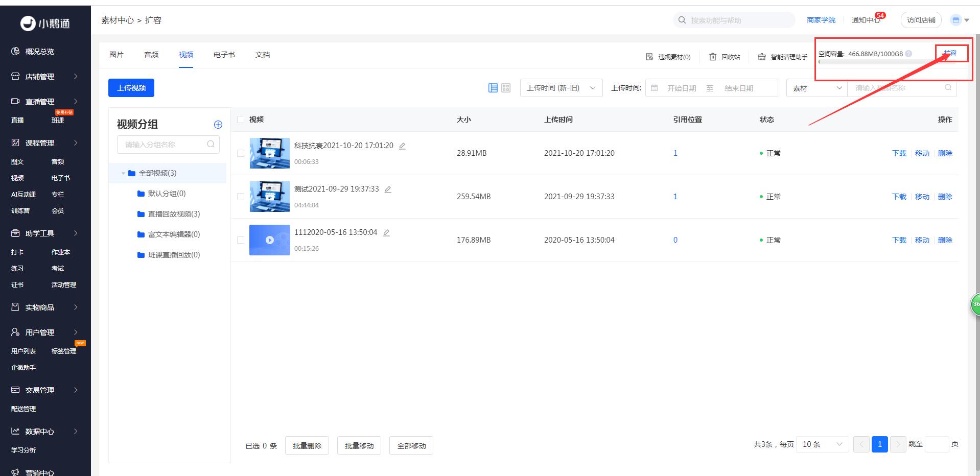Switch to list view layout icon
Image resolution: width=980 pixels, height=476 pixels.
pyautogui.click(x=493, y=88)
